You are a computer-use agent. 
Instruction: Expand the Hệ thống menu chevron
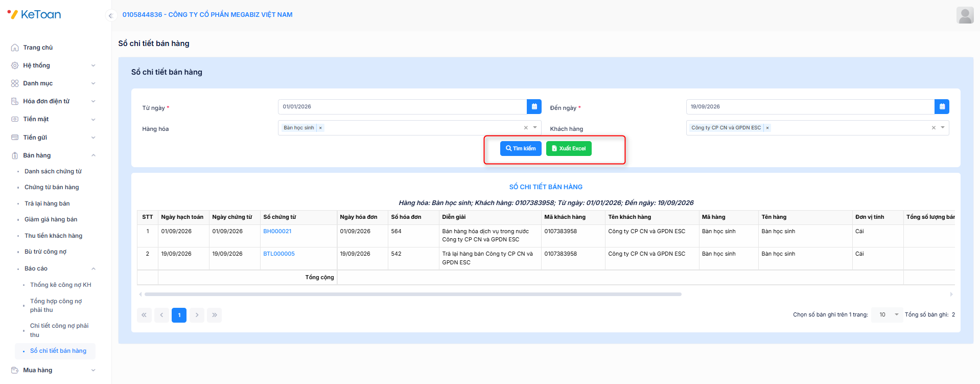(93, 65)
